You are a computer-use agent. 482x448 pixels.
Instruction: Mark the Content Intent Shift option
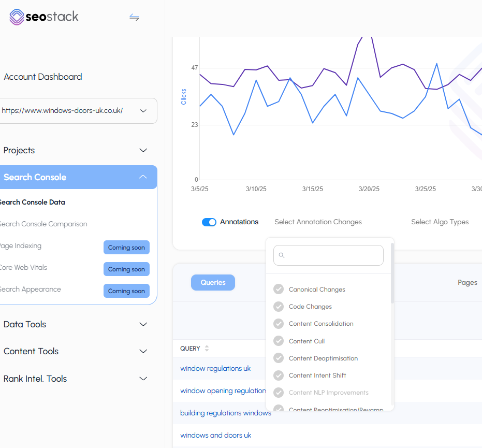click(279, 375)
